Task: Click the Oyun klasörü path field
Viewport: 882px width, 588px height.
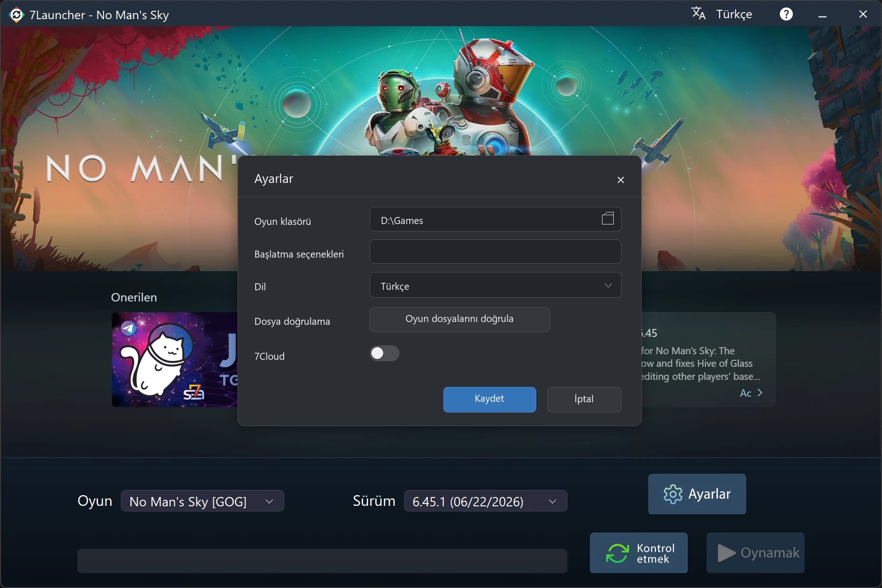Action: tap(496, 219)
